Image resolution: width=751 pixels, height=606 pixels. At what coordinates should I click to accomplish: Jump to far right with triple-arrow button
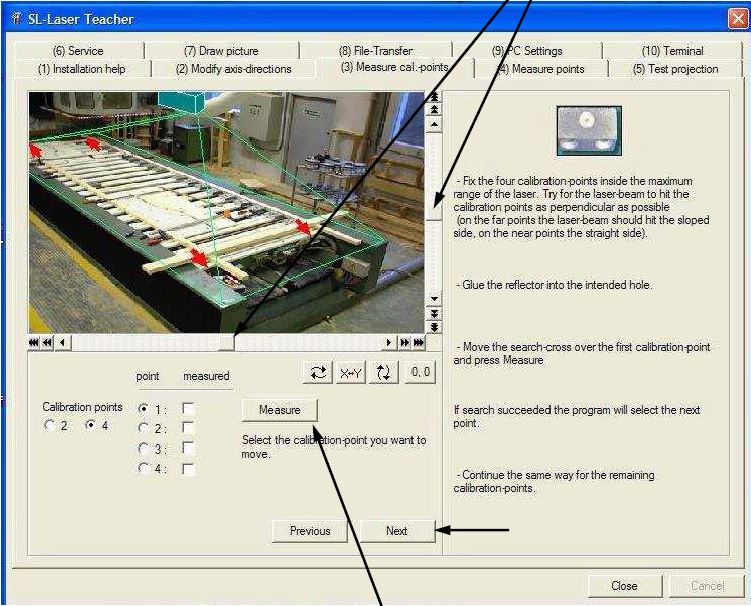[419, 342]
